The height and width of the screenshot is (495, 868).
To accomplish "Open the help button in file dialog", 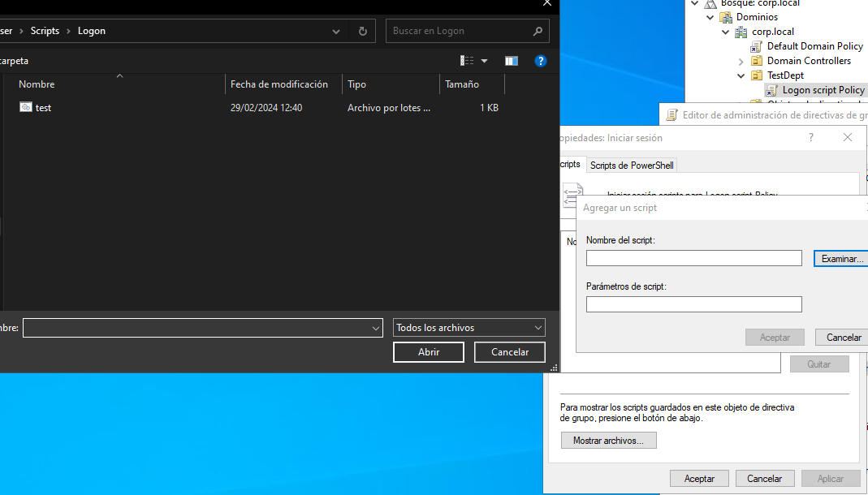I will pos(540,61).
